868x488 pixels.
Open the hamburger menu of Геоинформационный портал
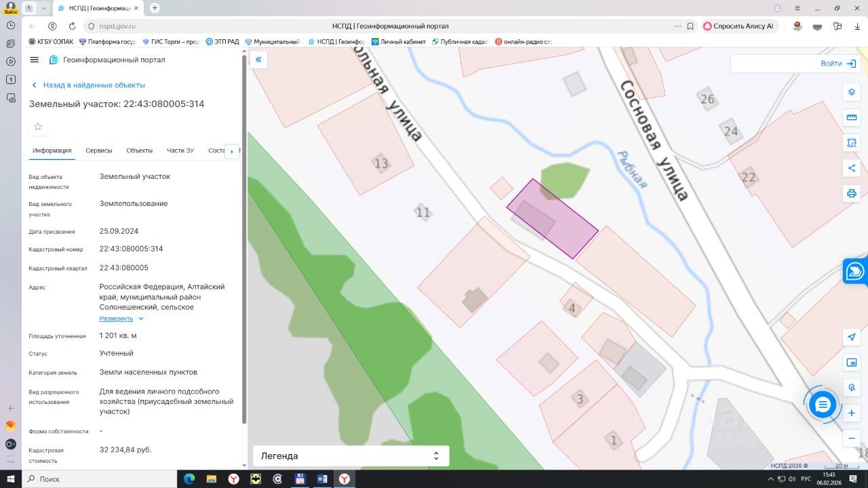[35, 60]
